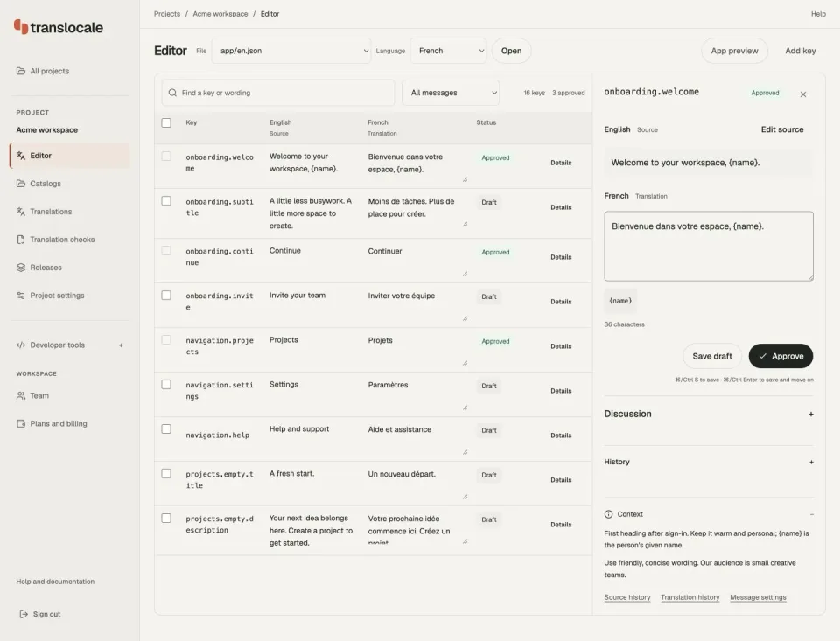Screen dimensions: 840x641
Task: Click the Add key button
Action: (801, 51)
